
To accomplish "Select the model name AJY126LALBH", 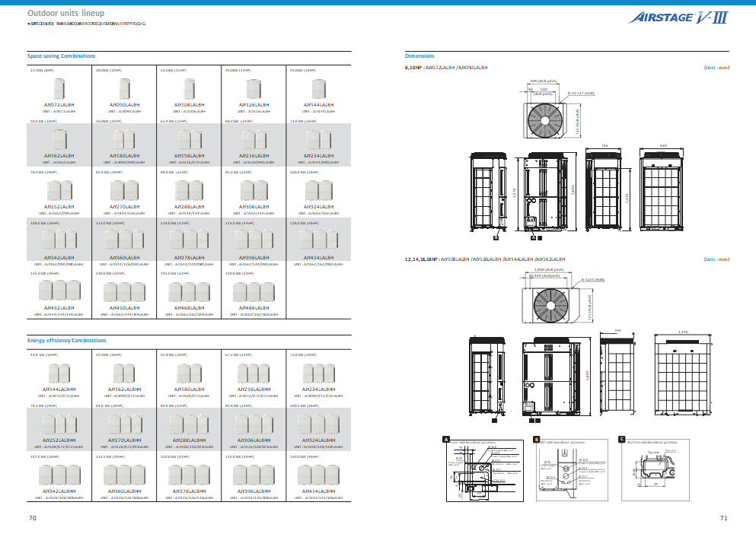I will pyautogui.click(x=254, y=104).
